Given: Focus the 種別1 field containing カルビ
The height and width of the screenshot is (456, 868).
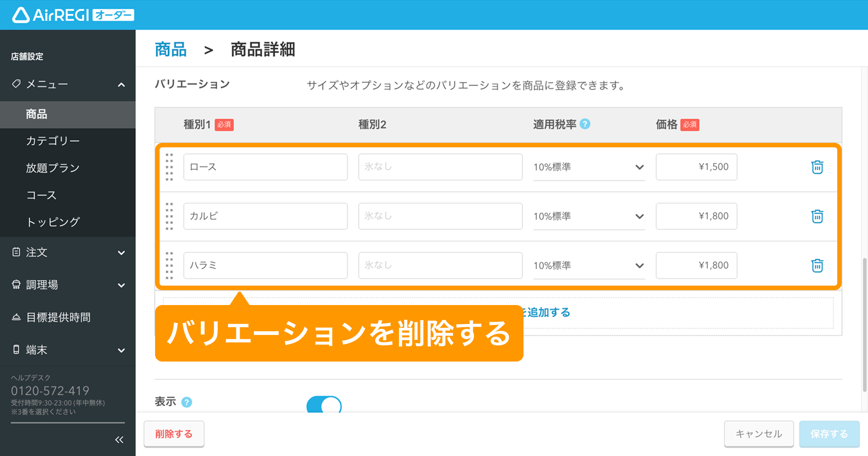Looking at the screenshot, I should pyautogui.click(x=265, y=216).
